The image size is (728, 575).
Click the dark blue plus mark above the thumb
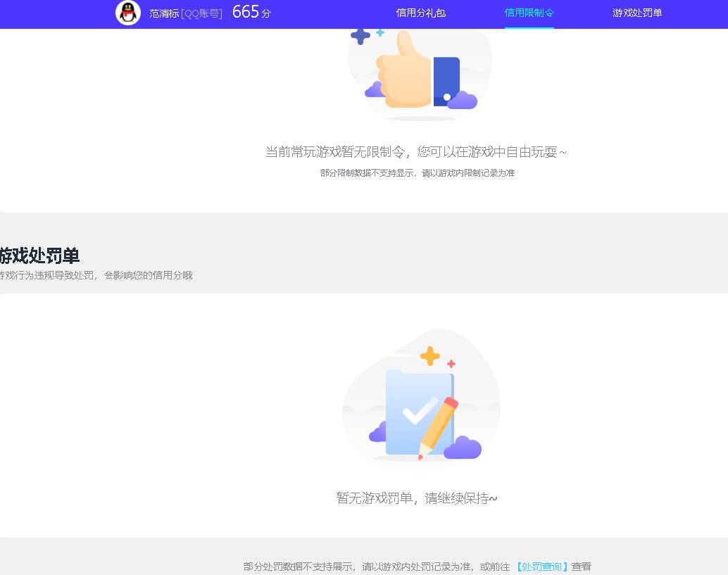tap(360, 35)
